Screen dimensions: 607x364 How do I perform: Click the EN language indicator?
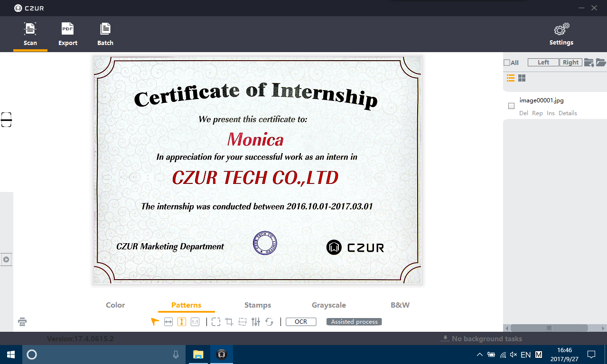[526, 355]
